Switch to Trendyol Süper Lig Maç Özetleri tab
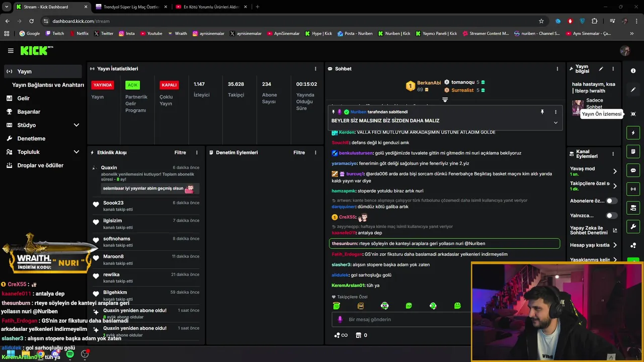 pos(131,7)
